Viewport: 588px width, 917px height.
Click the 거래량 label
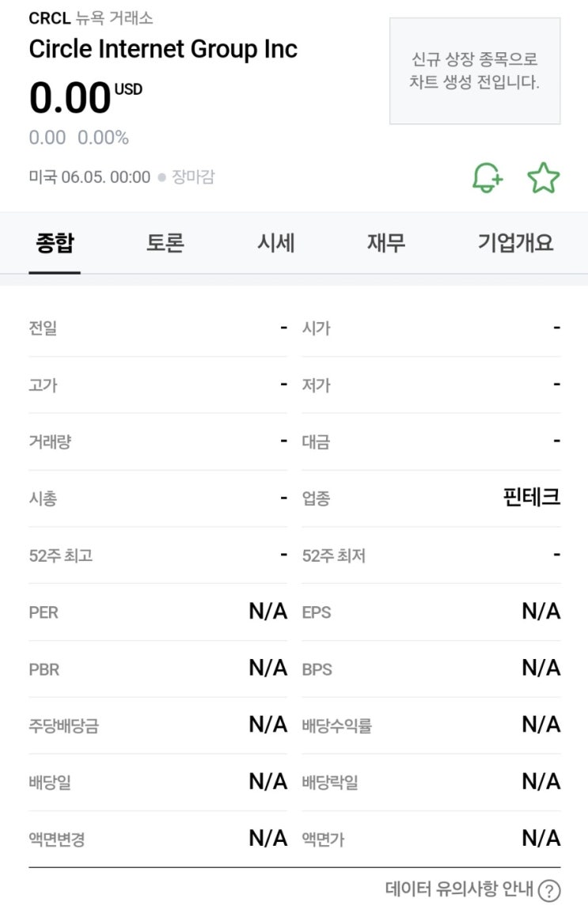[x=50, y=442]
